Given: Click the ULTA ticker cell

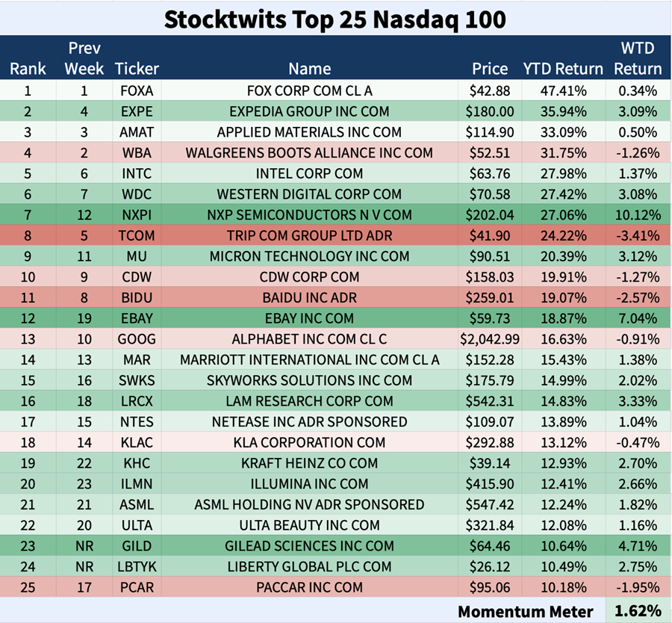Looking at the screenshot, I should (137, 525).
